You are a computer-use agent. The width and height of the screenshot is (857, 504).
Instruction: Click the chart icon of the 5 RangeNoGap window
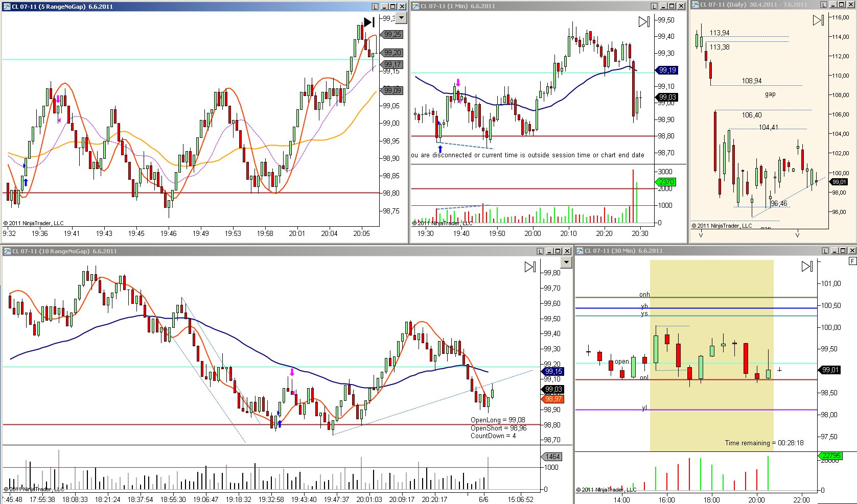(x=7, y=6)
